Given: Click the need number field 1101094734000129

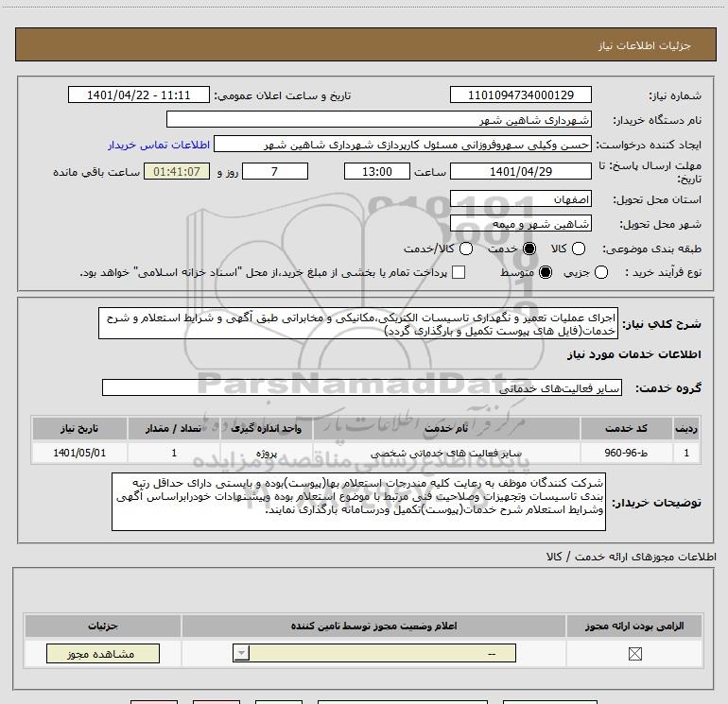Looking at the screenshot, I should click(520, 94).
